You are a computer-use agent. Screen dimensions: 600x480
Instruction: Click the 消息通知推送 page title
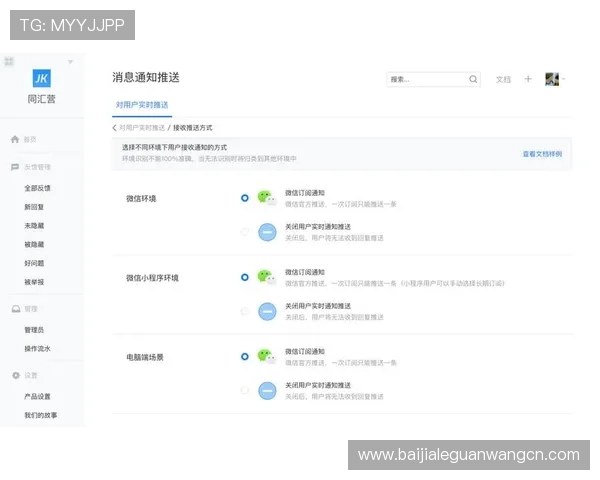[x=146, y=77]
